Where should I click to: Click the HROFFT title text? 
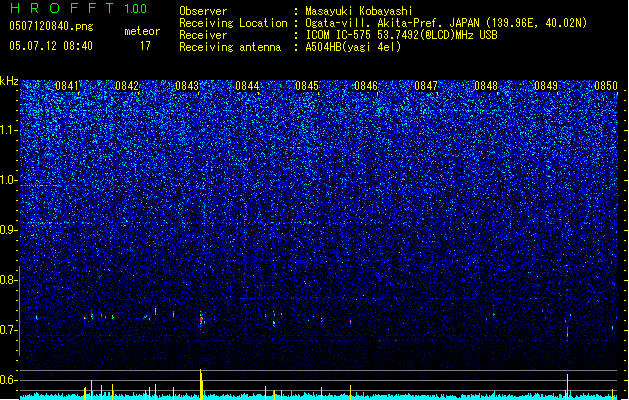coord(62,8)
